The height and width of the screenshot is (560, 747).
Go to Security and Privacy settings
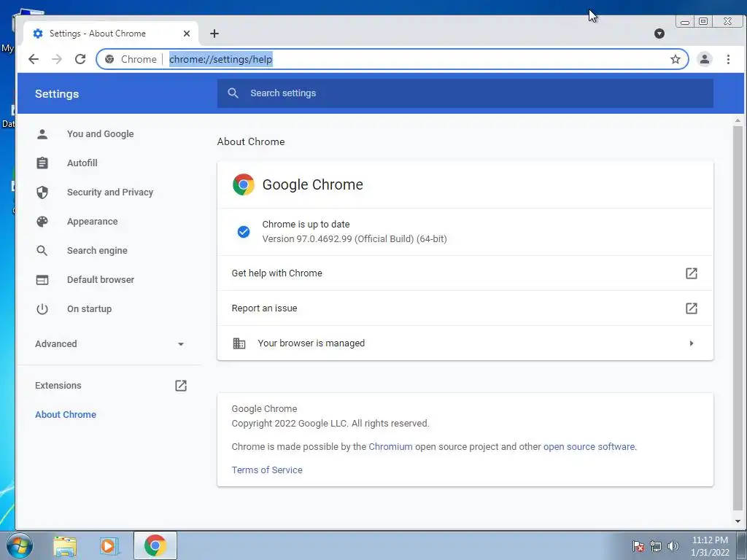[x=110, y=192]
